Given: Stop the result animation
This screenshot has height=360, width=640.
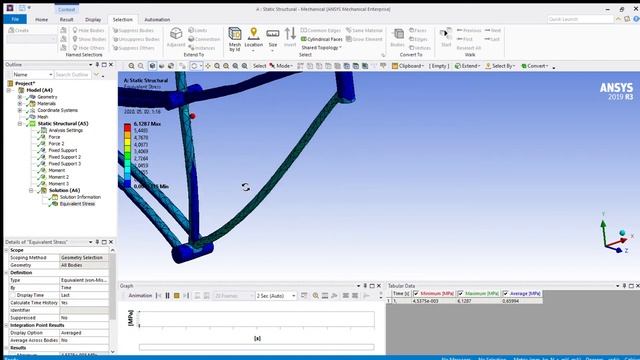Looking at the screenshot, I should point(177,296).
